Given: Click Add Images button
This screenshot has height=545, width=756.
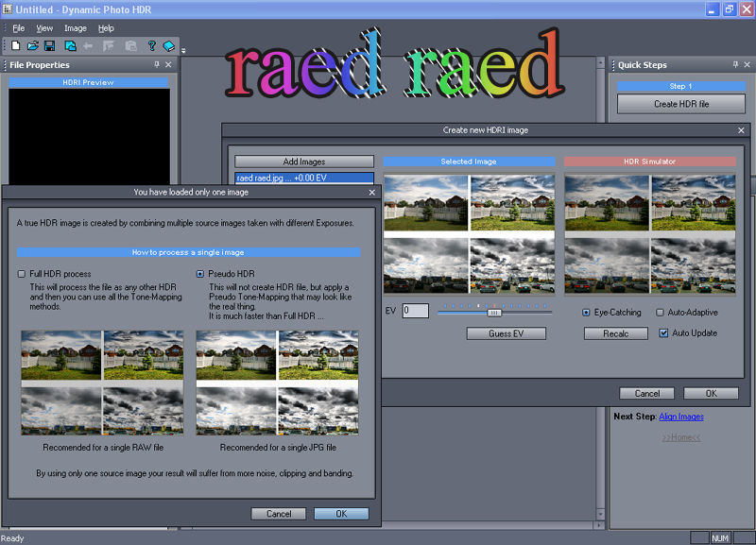Looking at the screenshot, I should 304,162.
